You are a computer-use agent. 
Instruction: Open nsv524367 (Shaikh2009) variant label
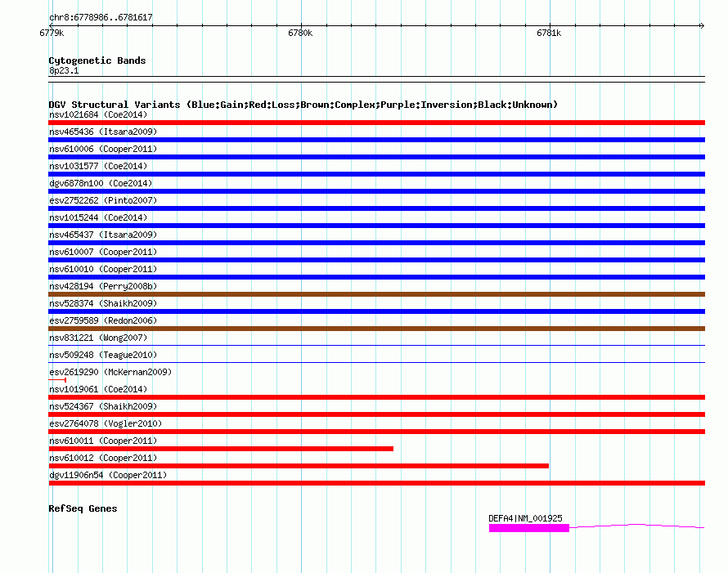pyautogui.click(x=103, y=406)
